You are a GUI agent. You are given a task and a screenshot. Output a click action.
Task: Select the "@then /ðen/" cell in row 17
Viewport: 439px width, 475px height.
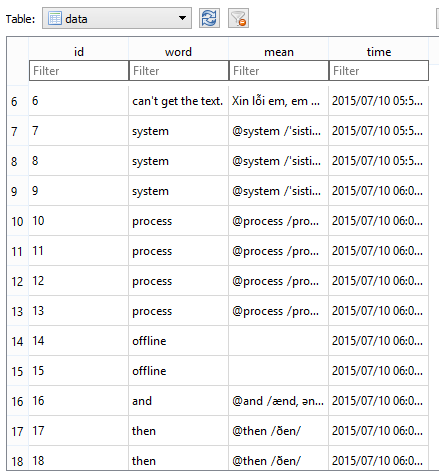pyautogui.click(x=279, y=431)
